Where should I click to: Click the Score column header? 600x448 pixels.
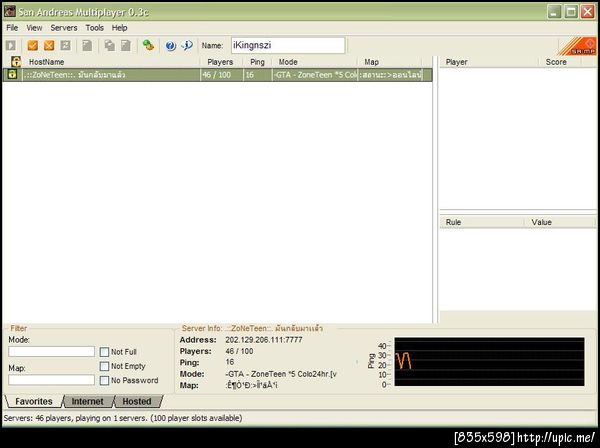tap(560, 62)
